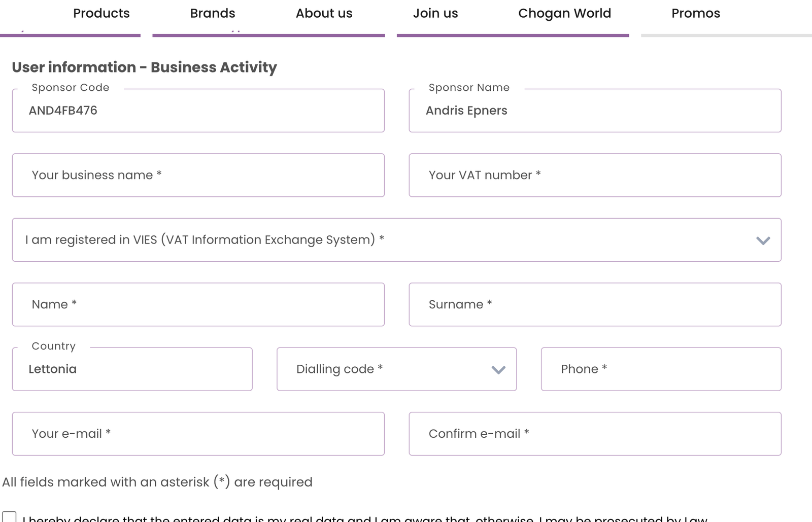Focus the Phone number field
Viewport: 812px width, 522px height.
(661, 369)
